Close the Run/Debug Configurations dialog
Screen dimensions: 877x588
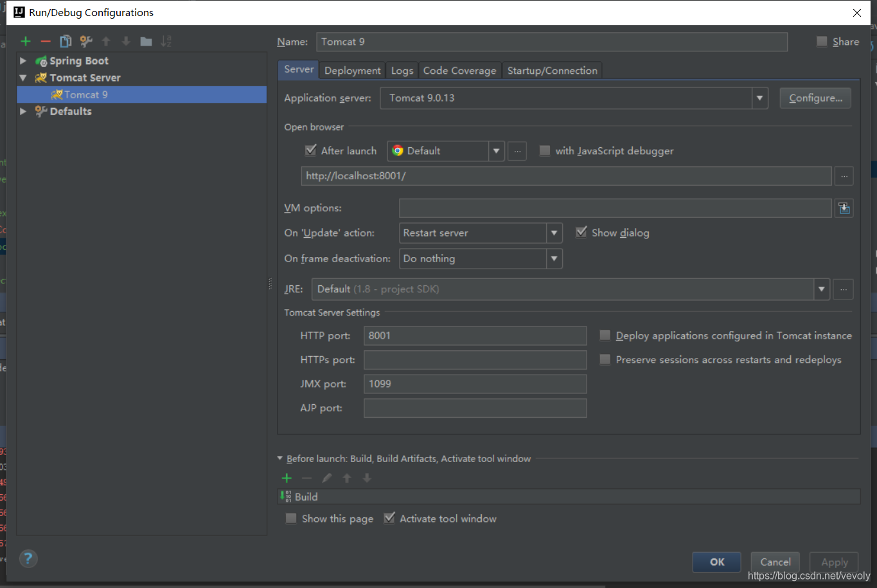[x=857, y=13]
